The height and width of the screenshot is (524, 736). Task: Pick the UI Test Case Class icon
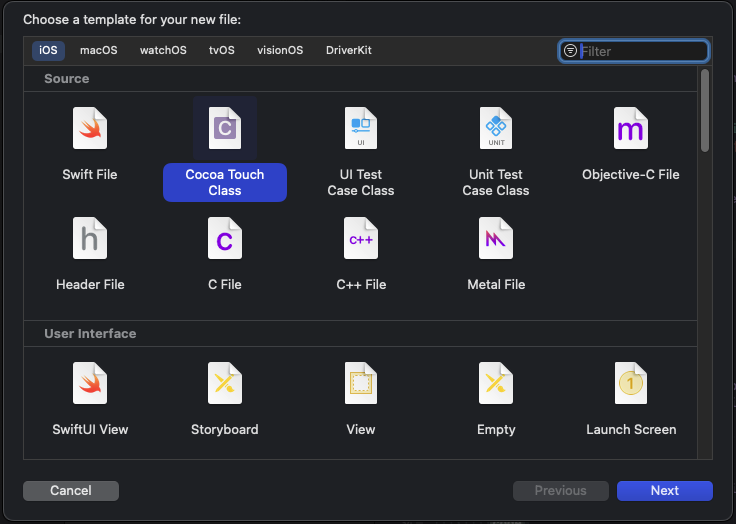coord(360,128)
